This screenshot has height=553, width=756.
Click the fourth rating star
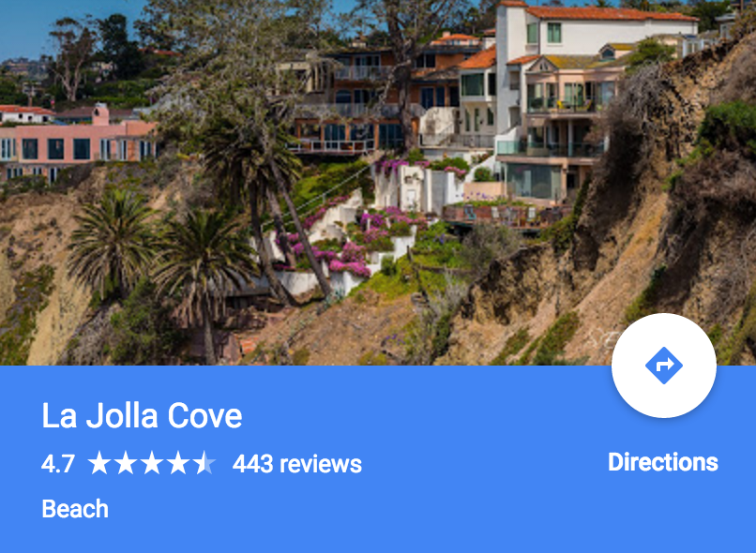(178, 462)
